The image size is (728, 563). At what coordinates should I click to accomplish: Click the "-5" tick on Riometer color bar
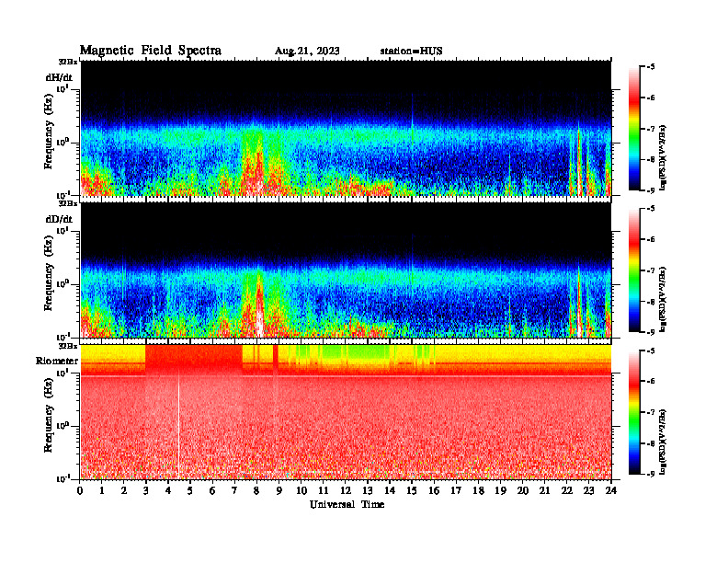[x=651, y=350]
